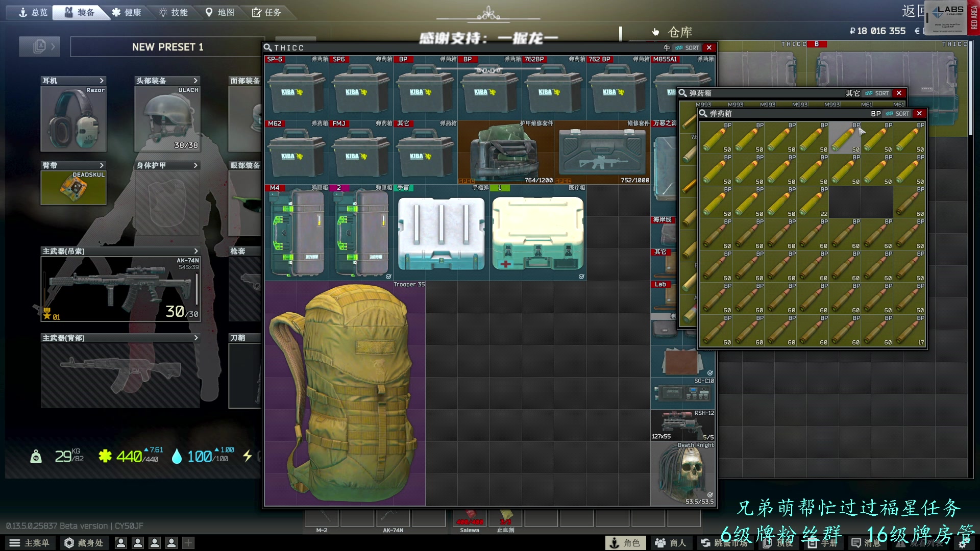The height and width of the screenshot is (551, 980).
Task: Select the RSH-12 revolver
Action: pos(682,425)
